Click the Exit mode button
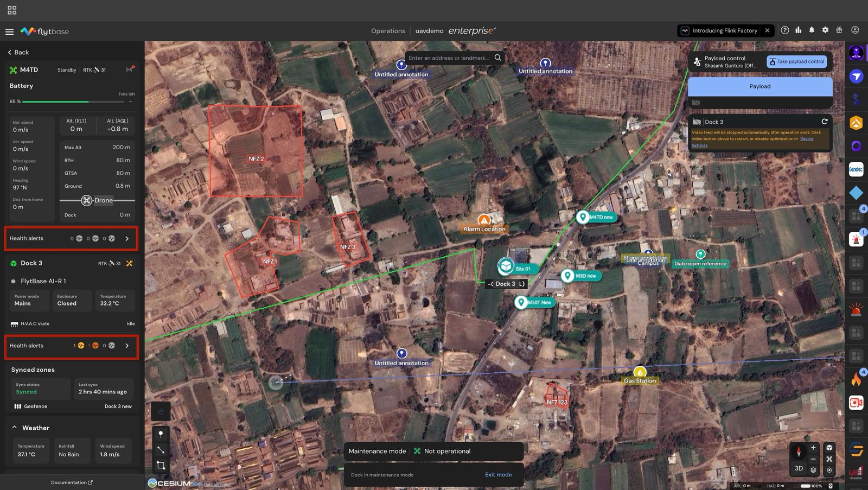The image size is (868, 490). click(x=498, y=475)
